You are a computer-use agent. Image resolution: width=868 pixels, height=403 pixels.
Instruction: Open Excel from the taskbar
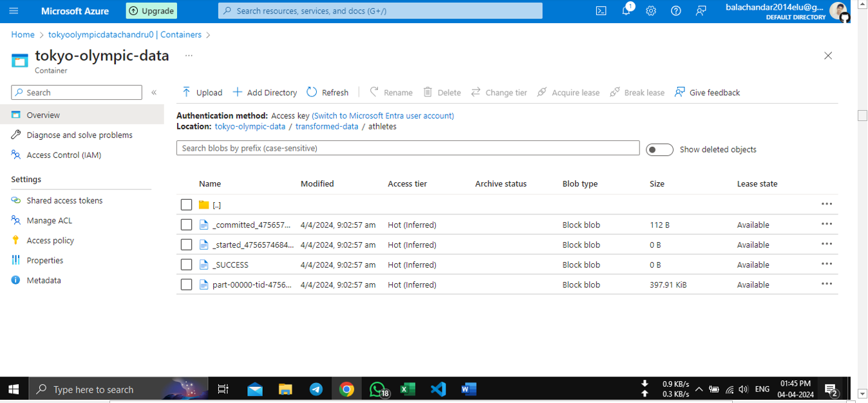(407, 389)
